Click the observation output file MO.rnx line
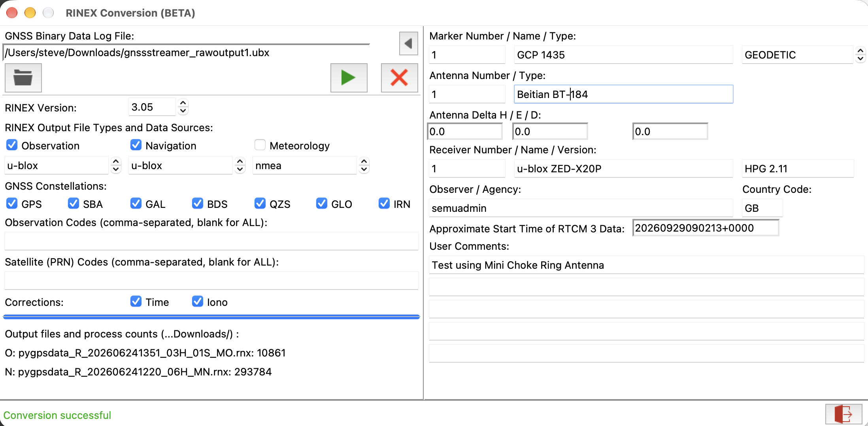 145,353
